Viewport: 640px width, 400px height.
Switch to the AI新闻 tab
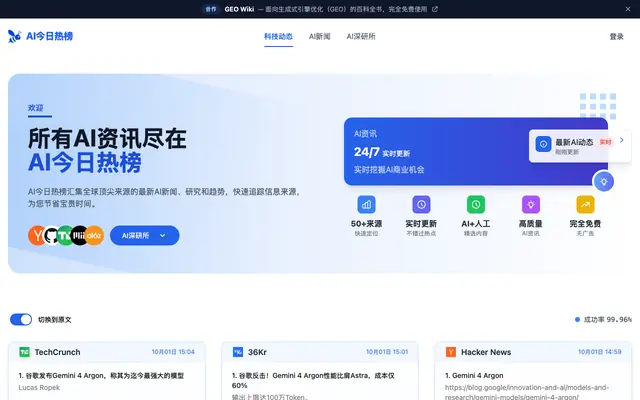(320, 36)
